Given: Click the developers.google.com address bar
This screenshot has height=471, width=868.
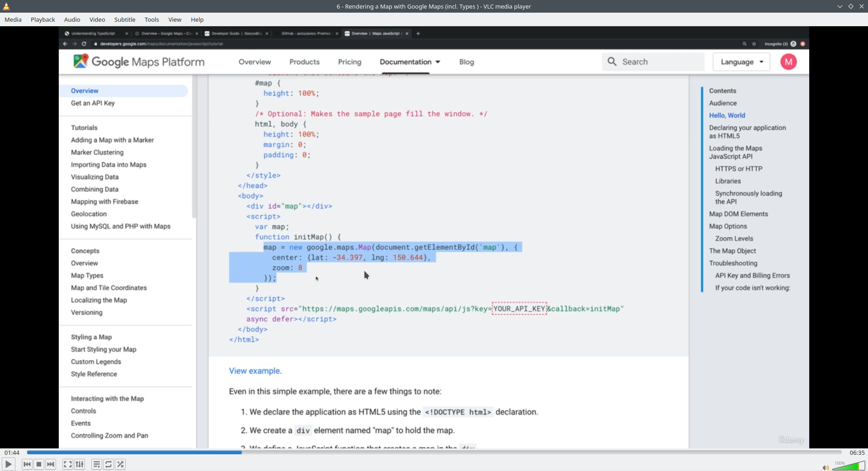Looking at the screenshot, I should coord(161,44).
